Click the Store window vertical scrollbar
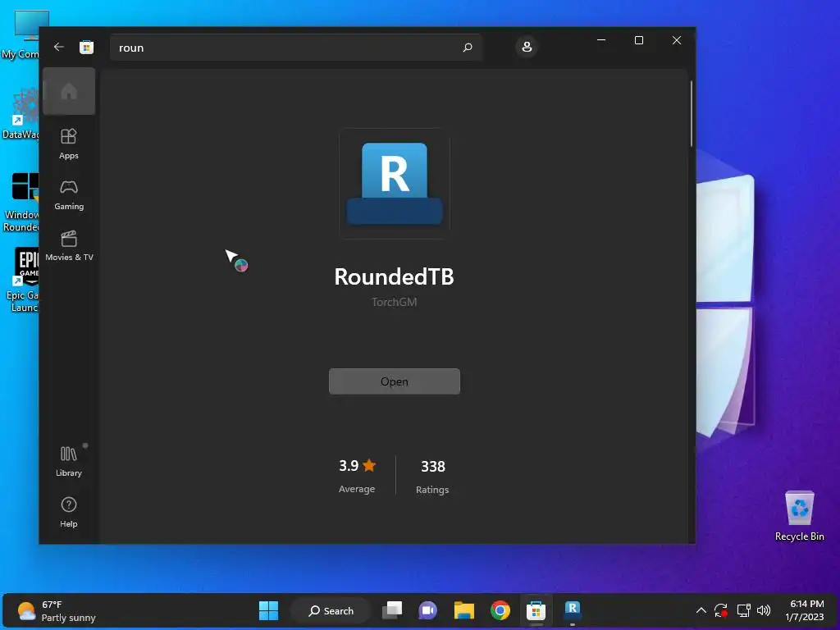 click(x=691, y=113)
